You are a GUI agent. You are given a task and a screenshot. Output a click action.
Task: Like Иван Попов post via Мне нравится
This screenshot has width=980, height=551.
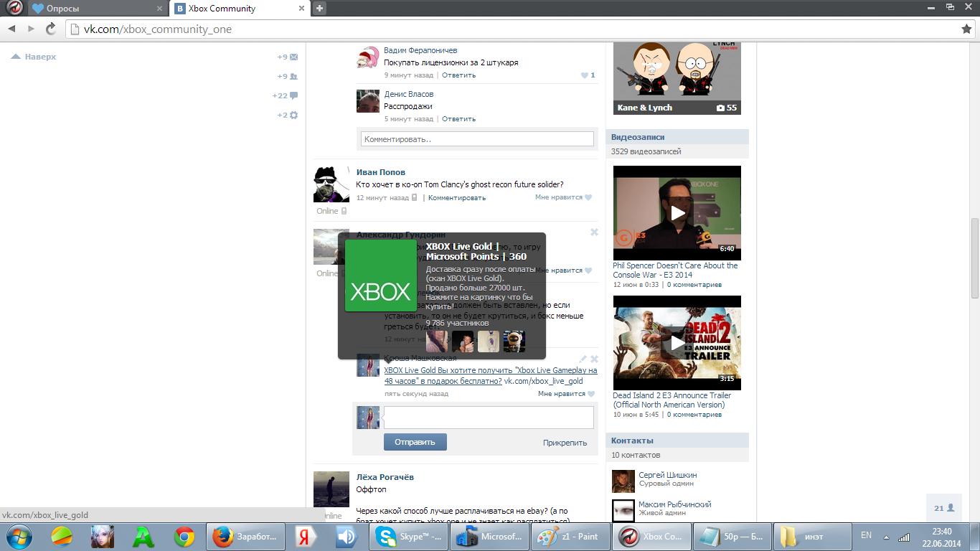coord(564,197)
